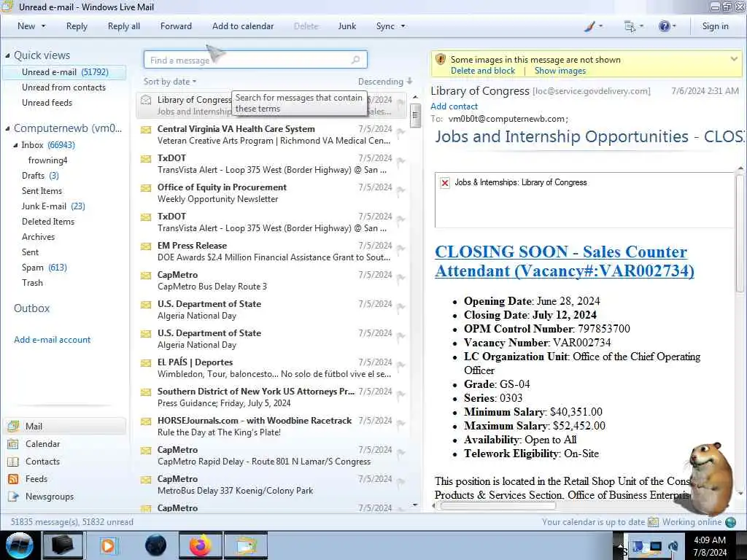This screenshot has height=560, width=747.
Task: Open the Help question mark icon
Action: tap(664, 26)
